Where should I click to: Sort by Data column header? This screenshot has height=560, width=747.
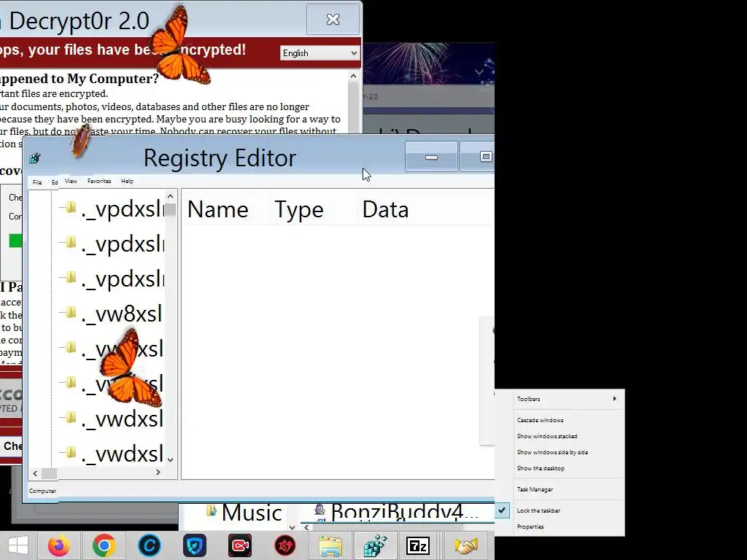tap(385, 210)
